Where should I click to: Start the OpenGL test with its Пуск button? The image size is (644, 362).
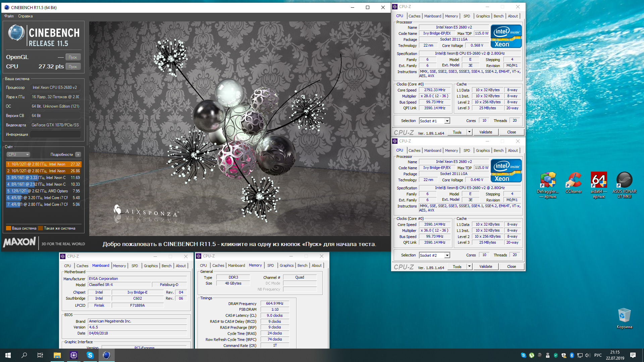(73, 57)
